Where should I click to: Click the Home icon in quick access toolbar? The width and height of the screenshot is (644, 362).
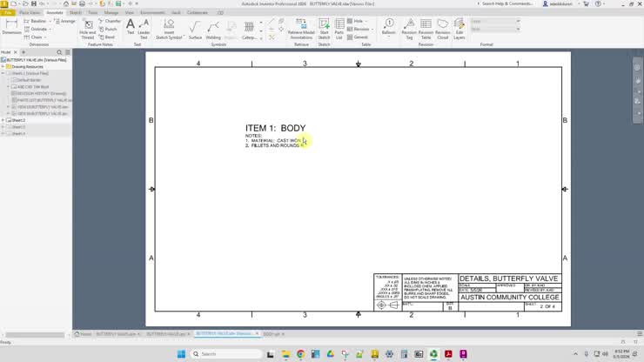pyautogui.click(x=66, y=3)
